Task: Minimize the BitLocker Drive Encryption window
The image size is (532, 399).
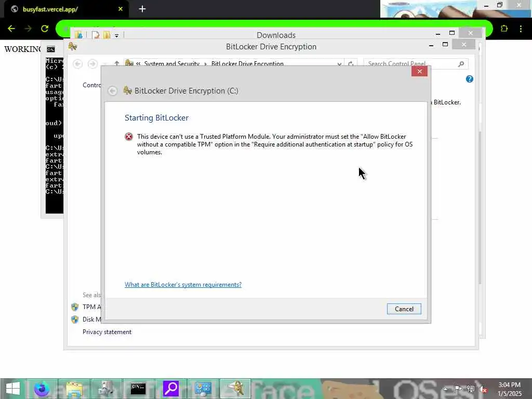Action: pos(431,45)
